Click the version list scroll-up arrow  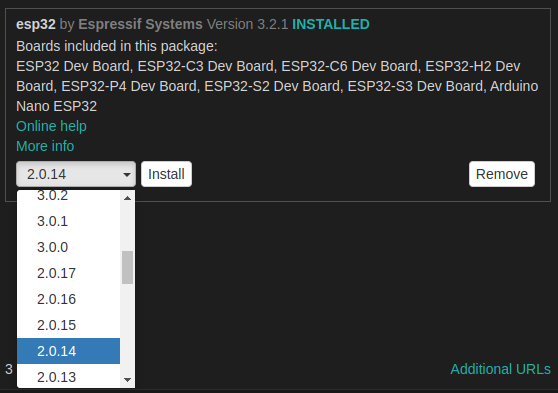(127, 198)
